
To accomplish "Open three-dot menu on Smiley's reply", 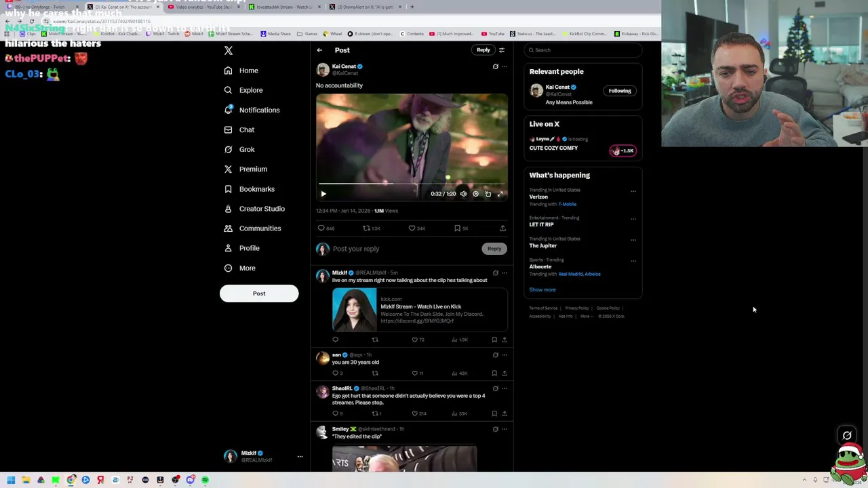I will [x=504, y=429].
